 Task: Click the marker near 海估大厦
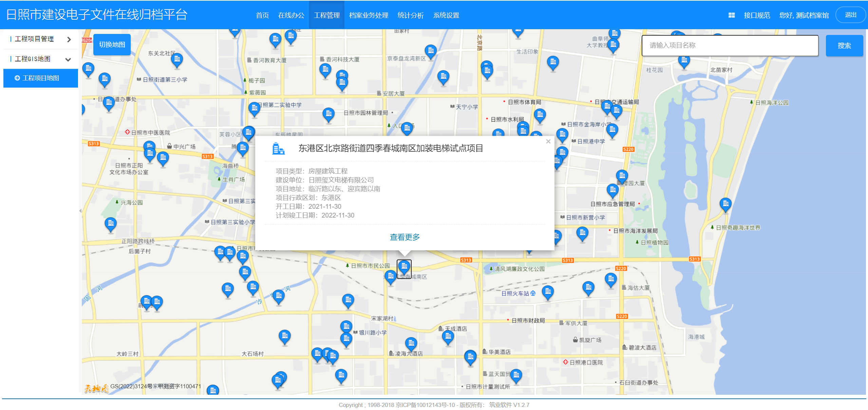(x=611, y=280)
